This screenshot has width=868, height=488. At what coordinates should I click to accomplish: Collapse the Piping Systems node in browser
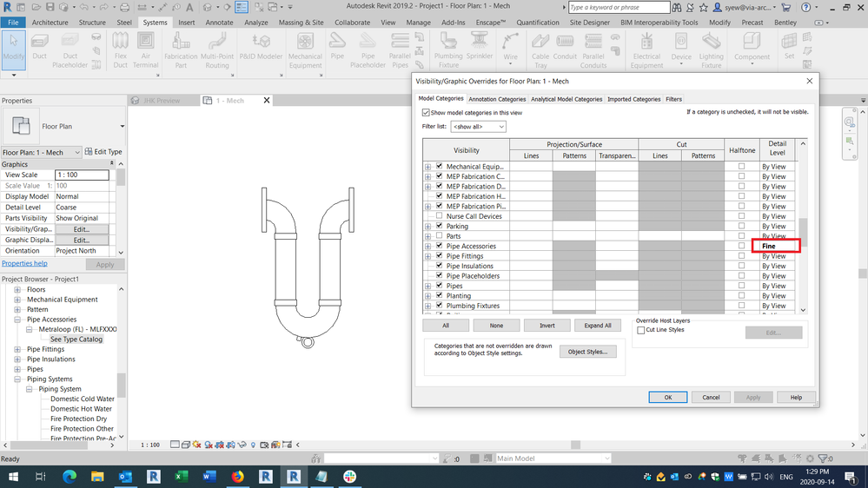(17, 379)
